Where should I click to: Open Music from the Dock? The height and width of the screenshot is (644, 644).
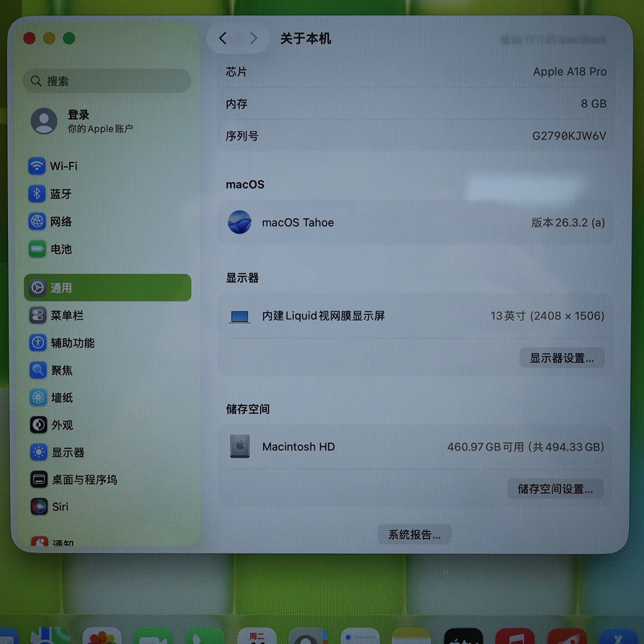(x=515, y=636)
